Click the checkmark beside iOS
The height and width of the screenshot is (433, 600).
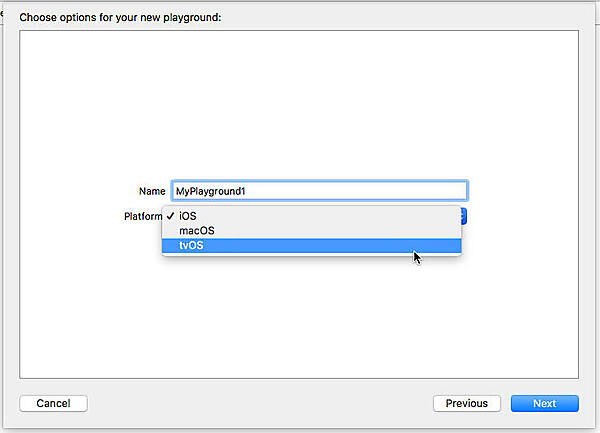coord(172,215)
